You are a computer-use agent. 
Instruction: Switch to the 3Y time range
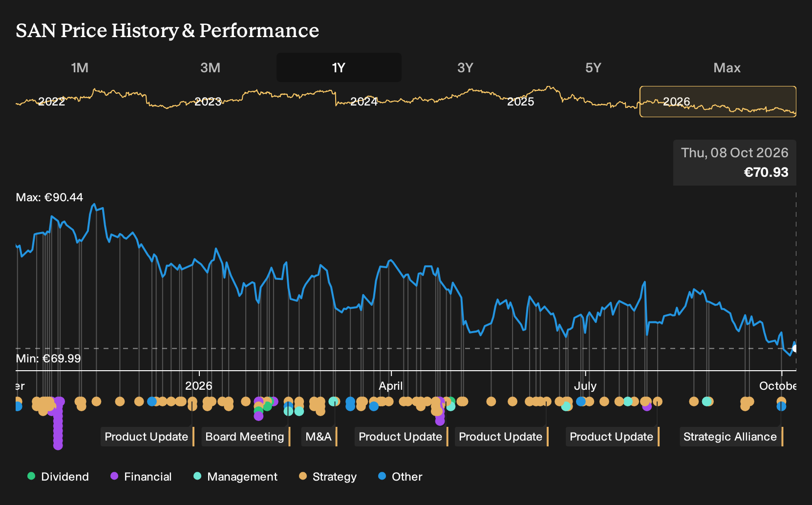465,68
